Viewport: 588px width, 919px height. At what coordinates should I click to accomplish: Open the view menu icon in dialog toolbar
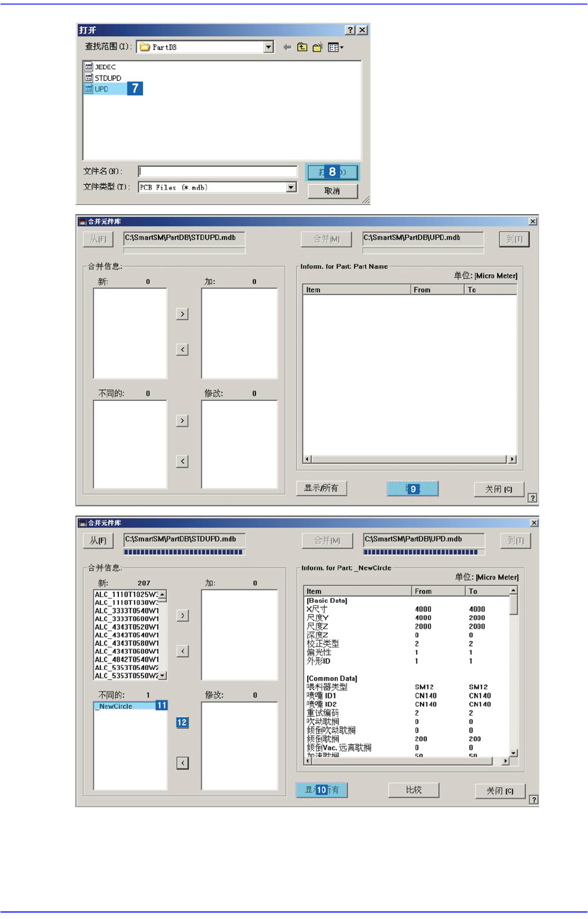[x=335, y=47]
